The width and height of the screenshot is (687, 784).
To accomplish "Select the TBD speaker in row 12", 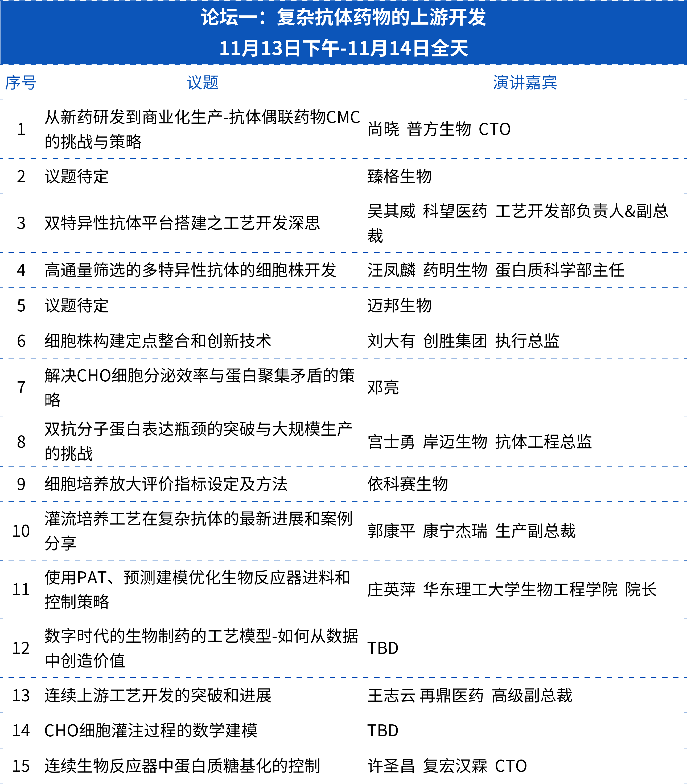I will pos(383,648).
